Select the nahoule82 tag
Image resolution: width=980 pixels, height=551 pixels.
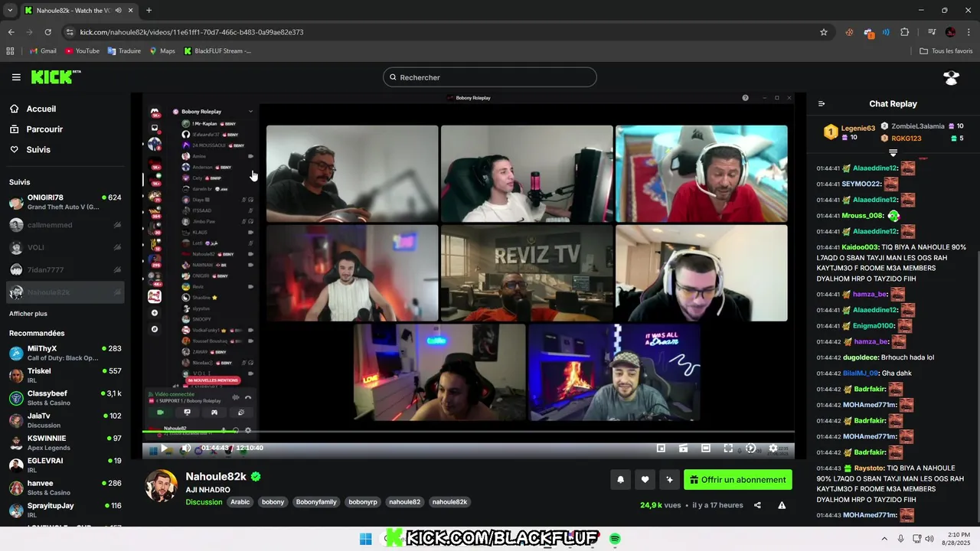404,502
